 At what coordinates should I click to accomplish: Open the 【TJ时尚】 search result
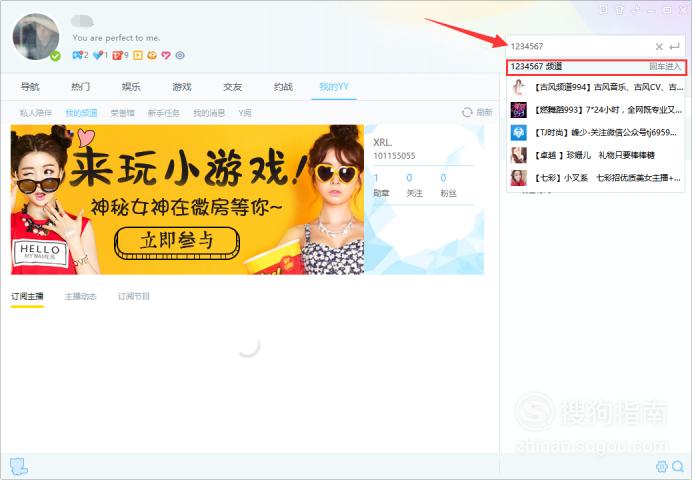(596, 132)
